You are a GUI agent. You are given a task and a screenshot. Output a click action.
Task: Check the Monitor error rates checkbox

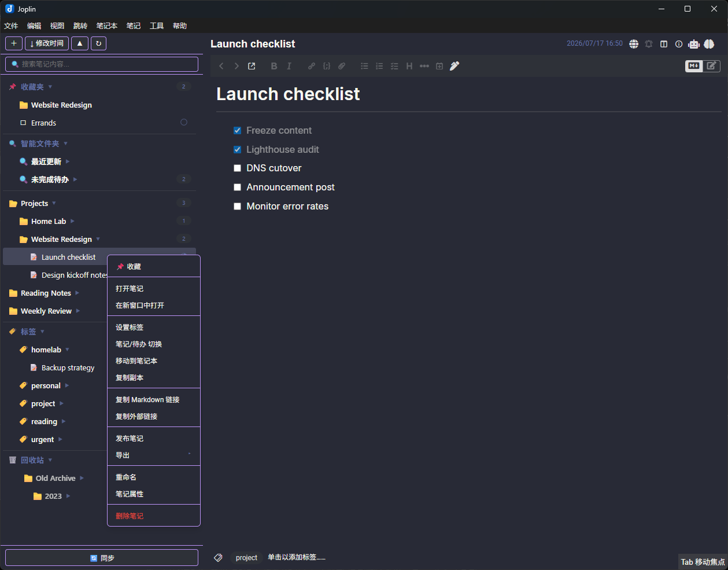pos(237,207)
